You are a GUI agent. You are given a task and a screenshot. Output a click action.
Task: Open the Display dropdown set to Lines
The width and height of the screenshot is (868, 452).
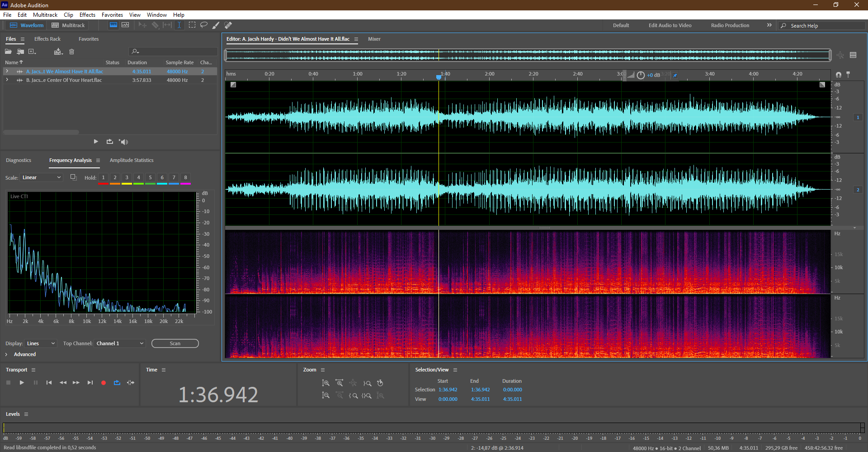[41, 343]
